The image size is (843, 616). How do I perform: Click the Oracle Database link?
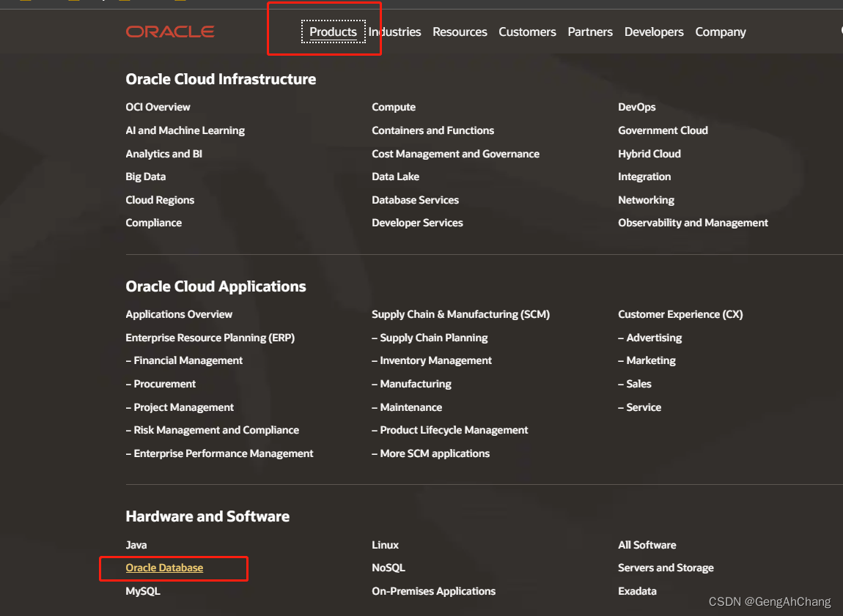point(164,568)
